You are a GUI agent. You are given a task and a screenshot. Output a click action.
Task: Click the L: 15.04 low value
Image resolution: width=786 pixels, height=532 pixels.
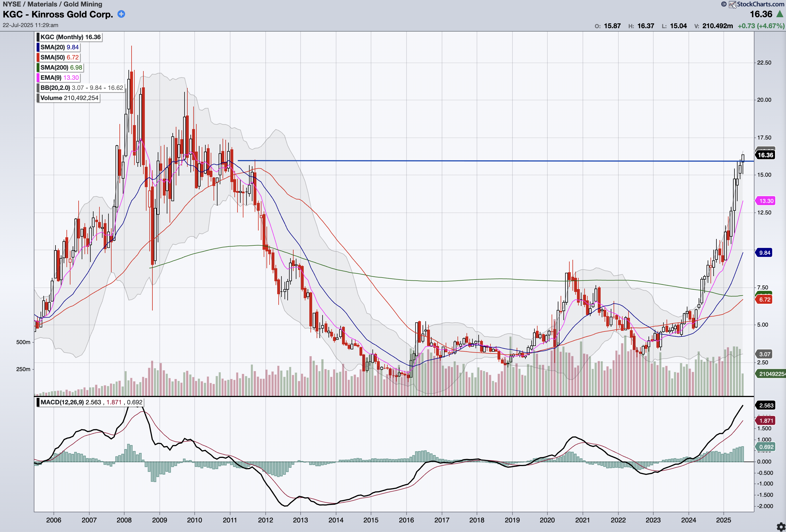[x=674, y=26]
